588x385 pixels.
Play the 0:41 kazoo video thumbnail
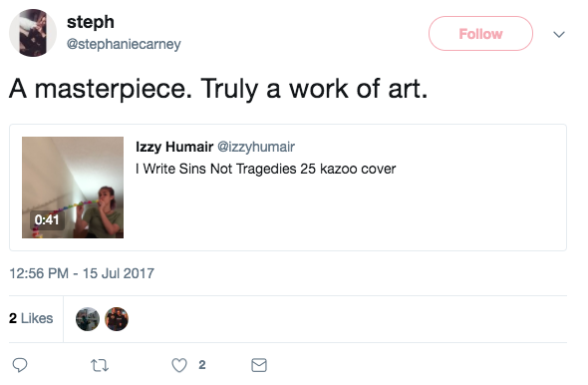(73, 188)
